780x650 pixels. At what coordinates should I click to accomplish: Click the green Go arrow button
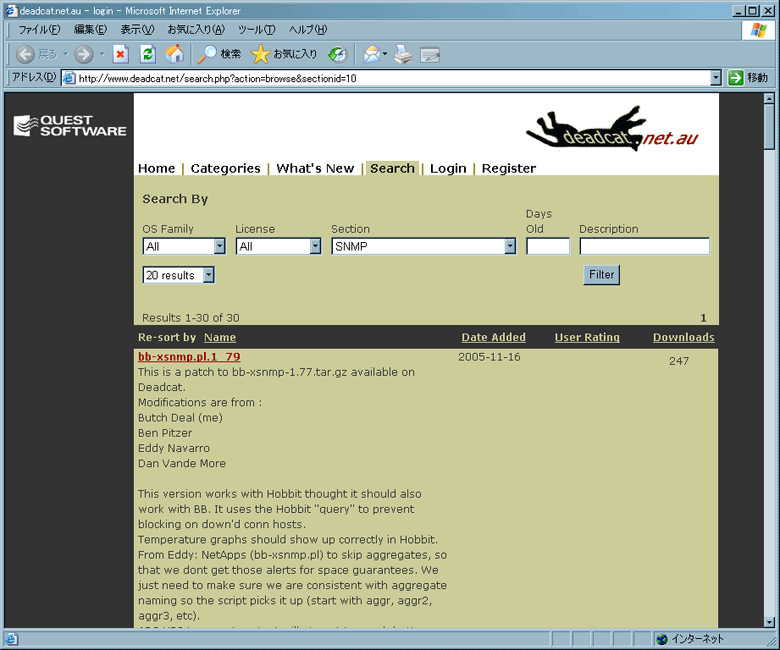click(736, 78)
